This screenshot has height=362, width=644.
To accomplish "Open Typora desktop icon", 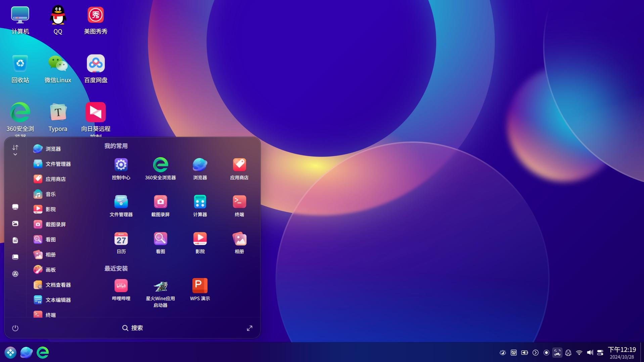I will coord(58,117).
